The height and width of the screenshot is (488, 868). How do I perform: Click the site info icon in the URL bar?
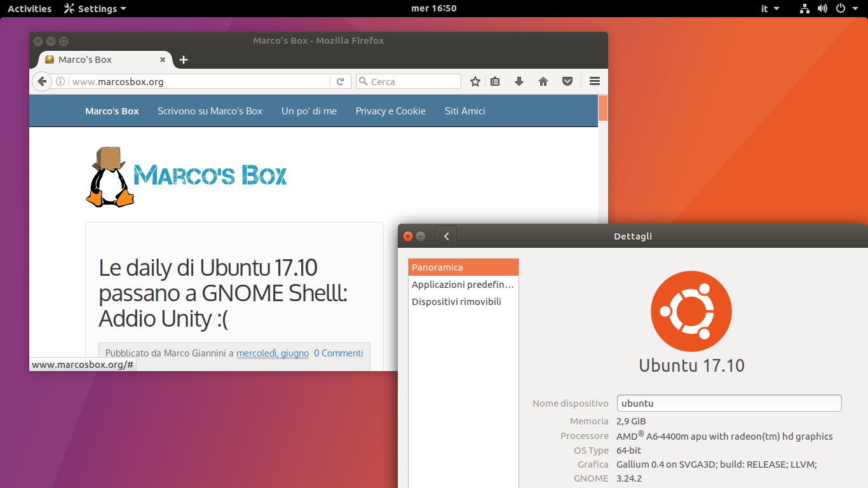pos(60,81)
